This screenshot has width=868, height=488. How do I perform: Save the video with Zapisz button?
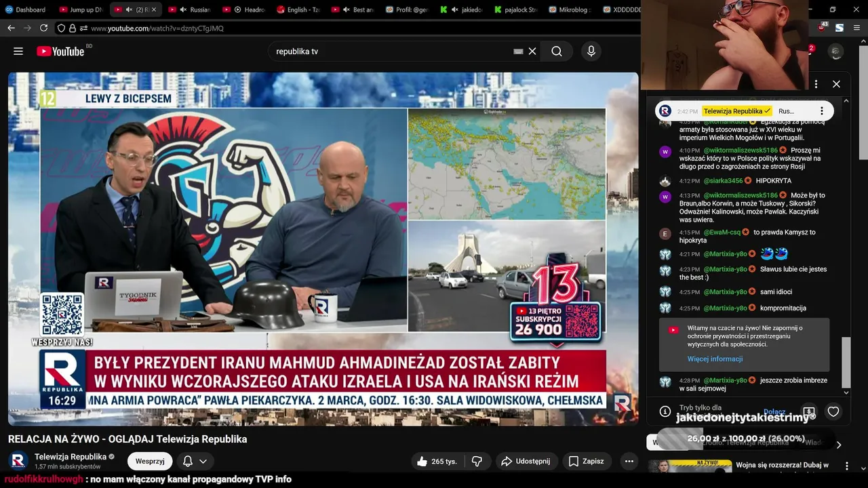pyautogui.click(x=586, y=461)
